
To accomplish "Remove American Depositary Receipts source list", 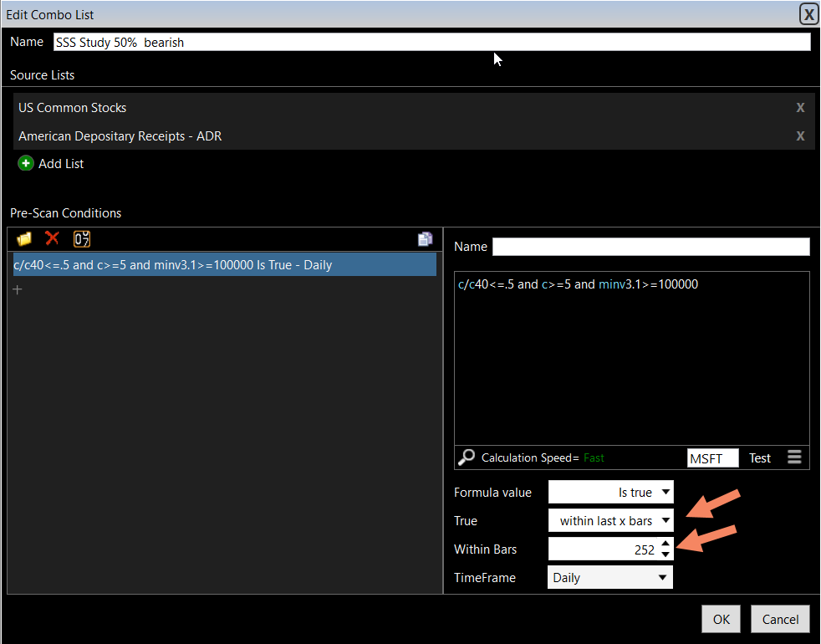I will 800,136.
